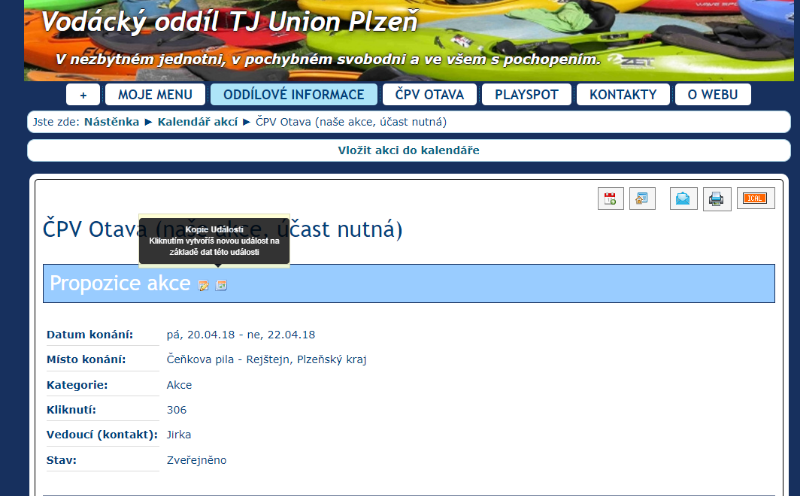Open the PLAYSPOT menu item
This screenshot has height=496, width=800.
tap(526, 95)
